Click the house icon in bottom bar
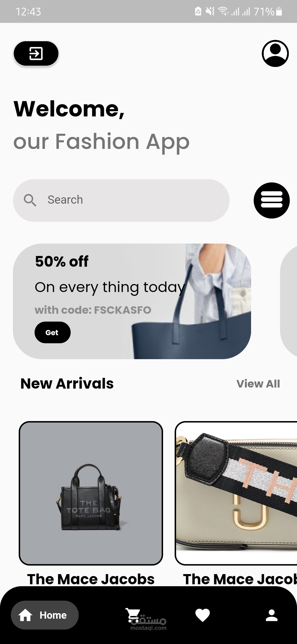 point(25,615)
